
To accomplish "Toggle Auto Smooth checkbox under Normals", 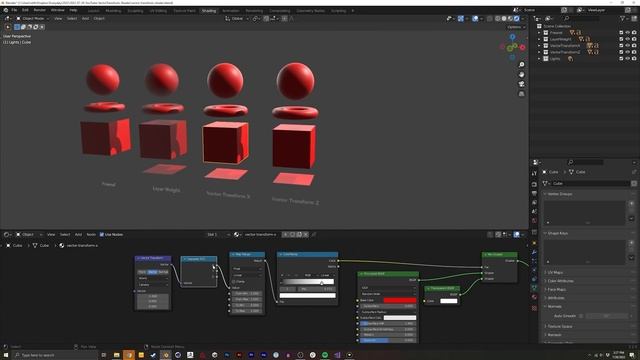I will [581, 316].
